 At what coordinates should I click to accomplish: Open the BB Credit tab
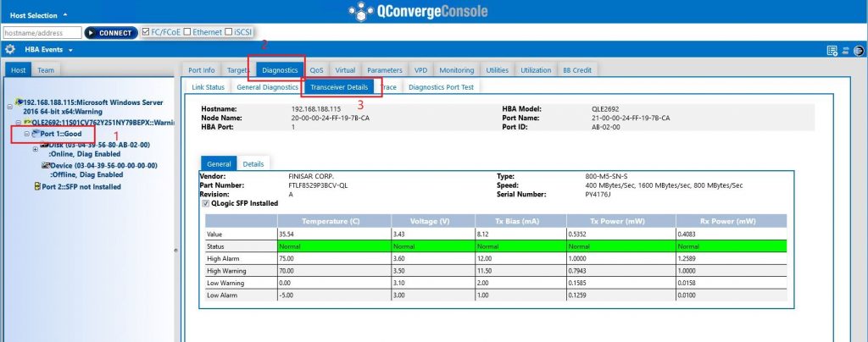(x=577, y=70)
